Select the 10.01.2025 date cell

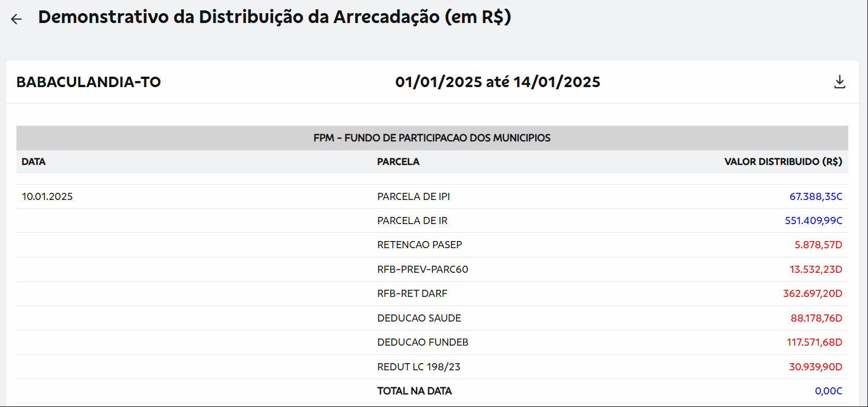pos(47,197)
